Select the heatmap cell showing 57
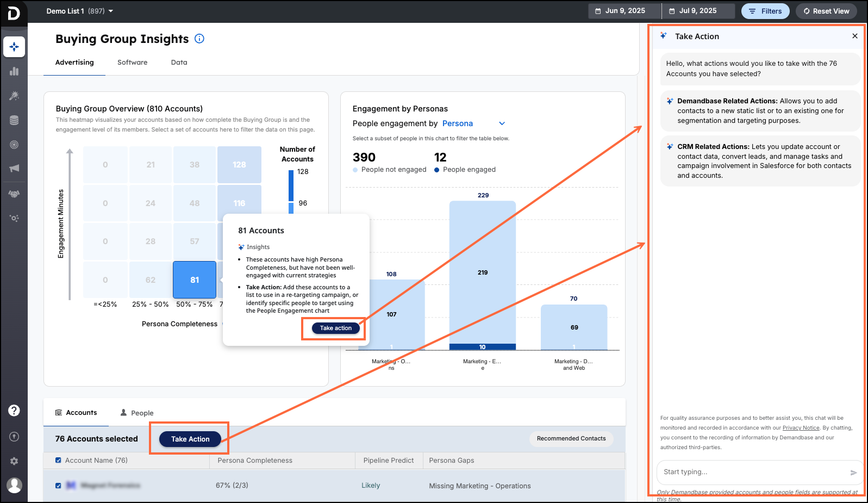Screen dimensions: 868x503 [195, 241]
